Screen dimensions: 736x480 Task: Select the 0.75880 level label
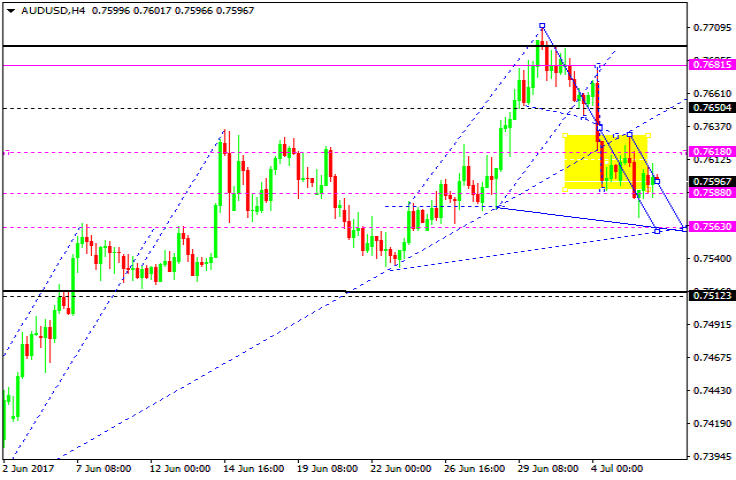(711, 193)
